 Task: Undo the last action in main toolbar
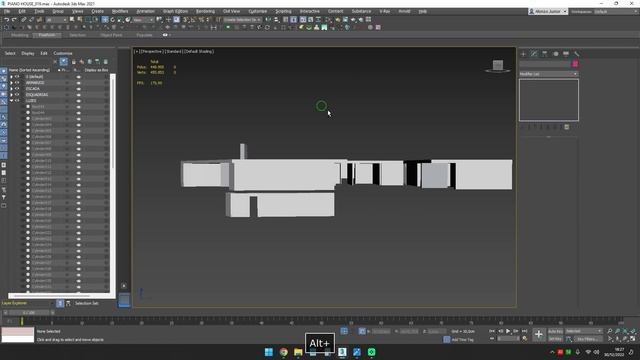(x=7, y=19)
